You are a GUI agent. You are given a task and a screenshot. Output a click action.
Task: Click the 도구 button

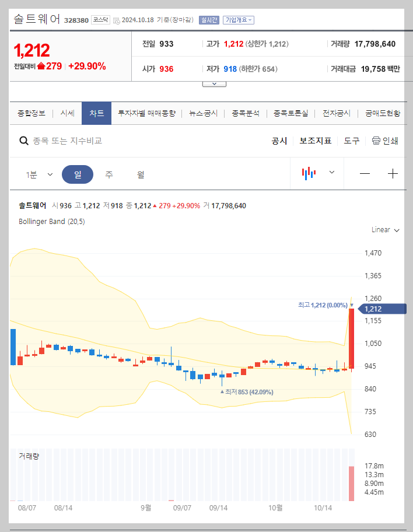pyautogui.click(x=352, y=141)
